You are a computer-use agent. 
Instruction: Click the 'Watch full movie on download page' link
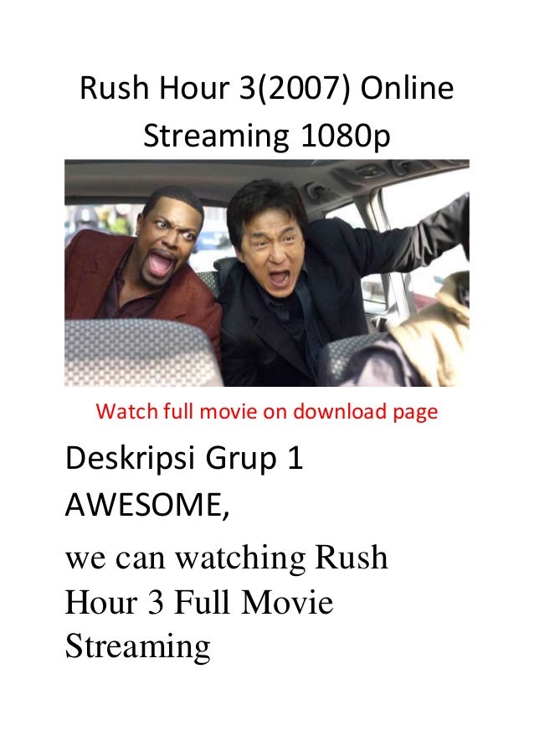266,412
